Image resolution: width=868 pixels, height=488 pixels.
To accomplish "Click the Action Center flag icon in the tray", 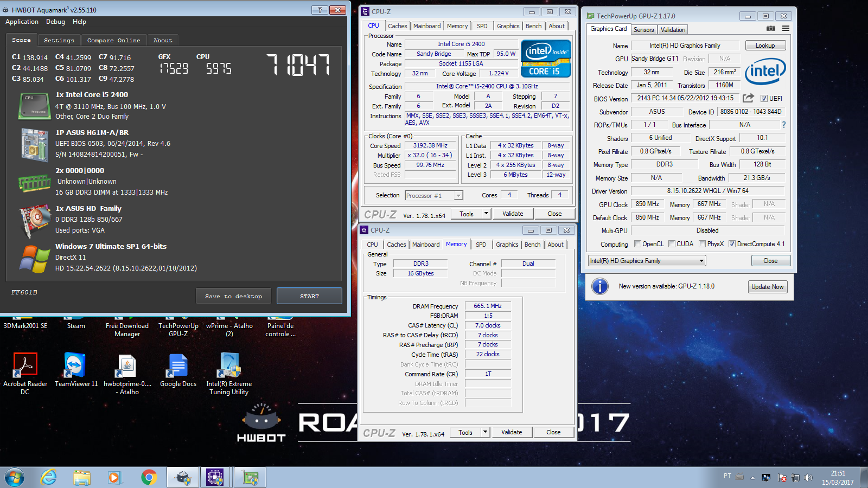I will tap(782, 478).
